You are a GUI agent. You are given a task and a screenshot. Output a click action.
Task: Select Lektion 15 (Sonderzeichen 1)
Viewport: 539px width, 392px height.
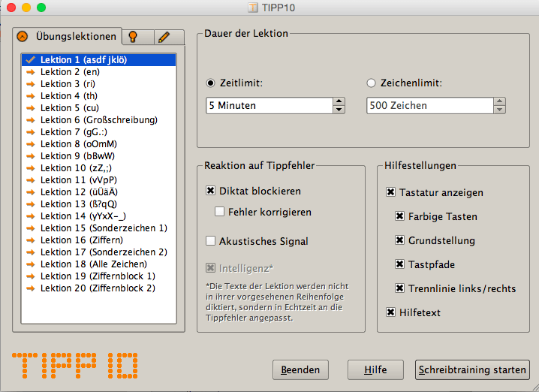point(98,228)
